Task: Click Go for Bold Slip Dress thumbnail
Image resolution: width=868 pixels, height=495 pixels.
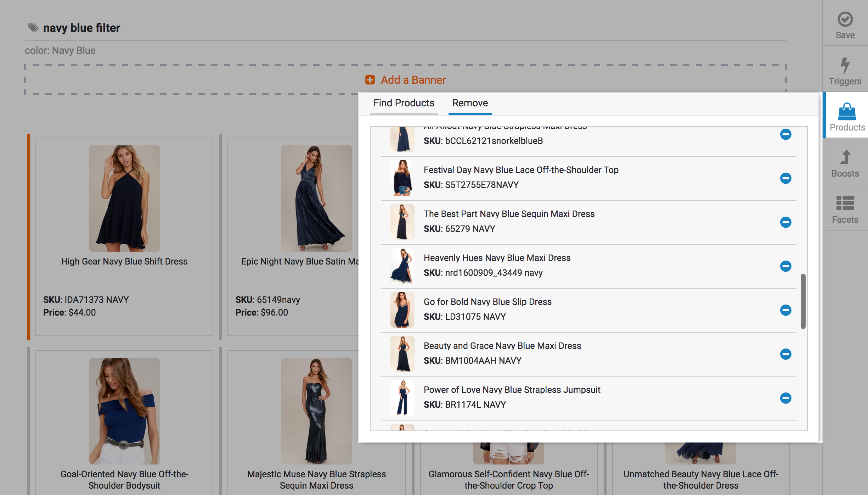Action: (x=402, y=310)
